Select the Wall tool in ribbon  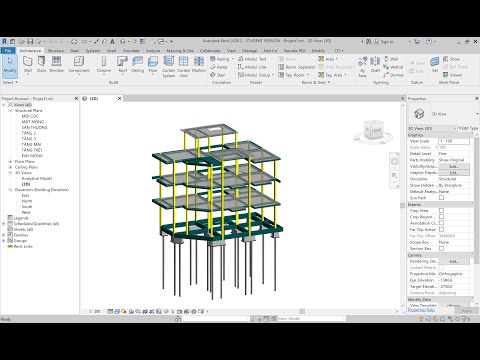[x=28, y=64]
